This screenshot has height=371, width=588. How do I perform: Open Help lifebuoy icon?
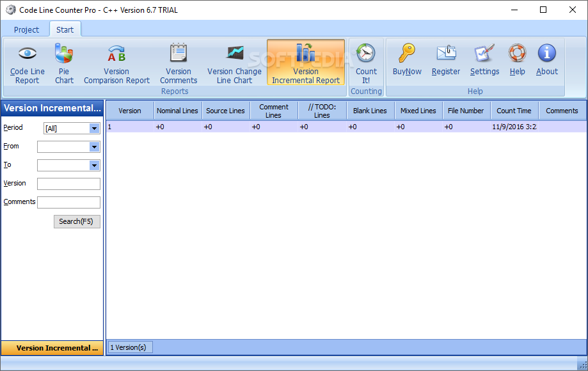pos(517,53)
